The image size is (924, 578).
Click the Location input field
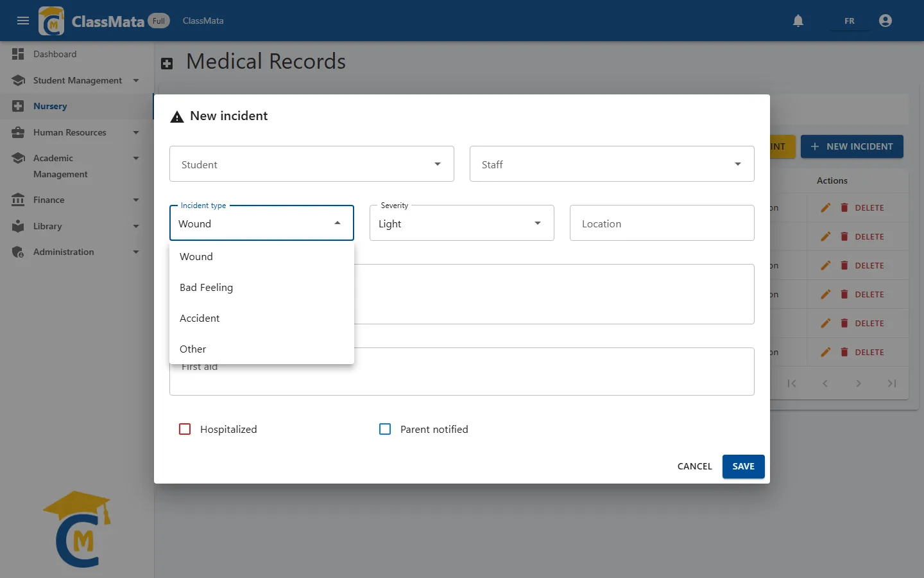[x=662, y=223]
